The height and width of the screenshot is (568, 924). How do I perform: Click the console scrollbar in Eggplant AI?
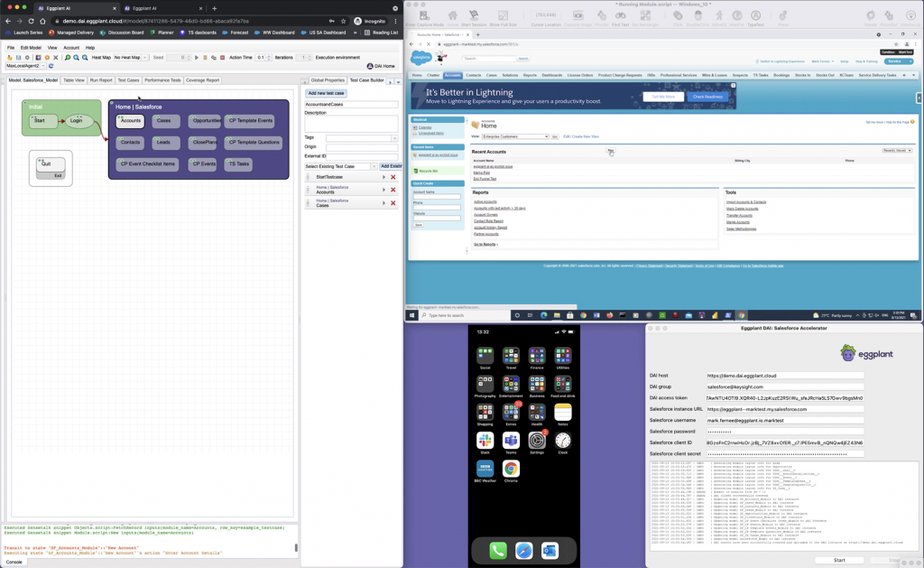pos(296,548)
